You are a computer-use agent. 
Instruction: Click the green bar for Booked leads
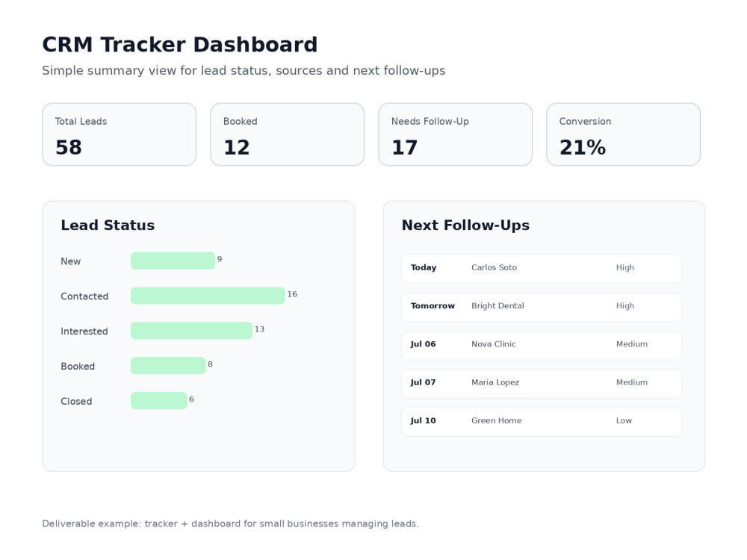coord(168,365)
